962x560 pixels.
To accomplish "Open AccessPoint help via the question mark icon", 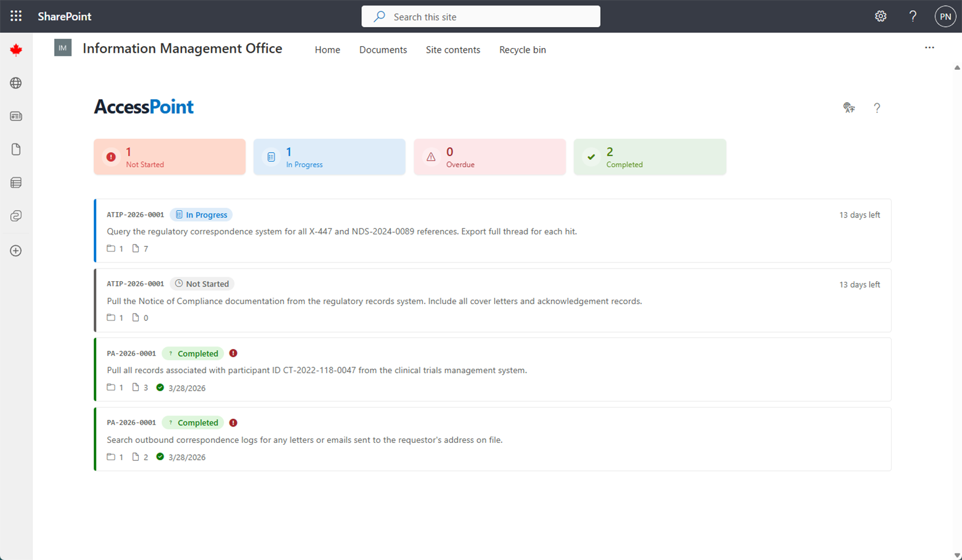I will [x=877, y=108].
